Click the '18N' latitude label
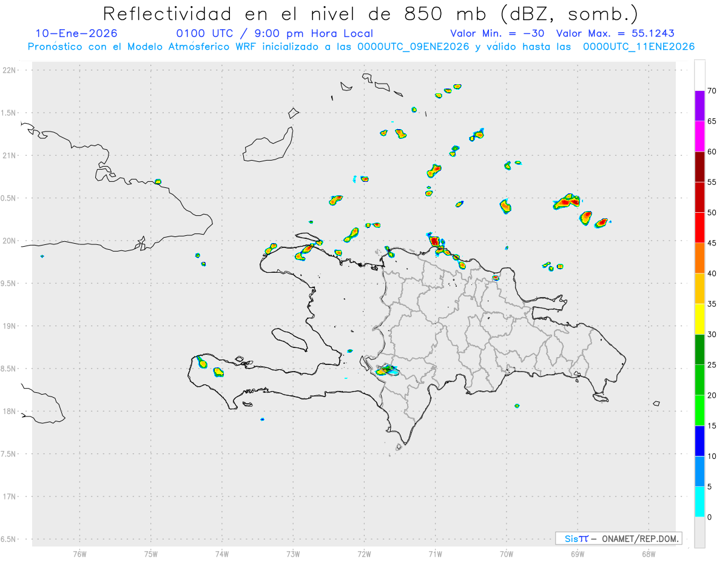Viewport: 728px width, 562px height. [x=9, y=411]
